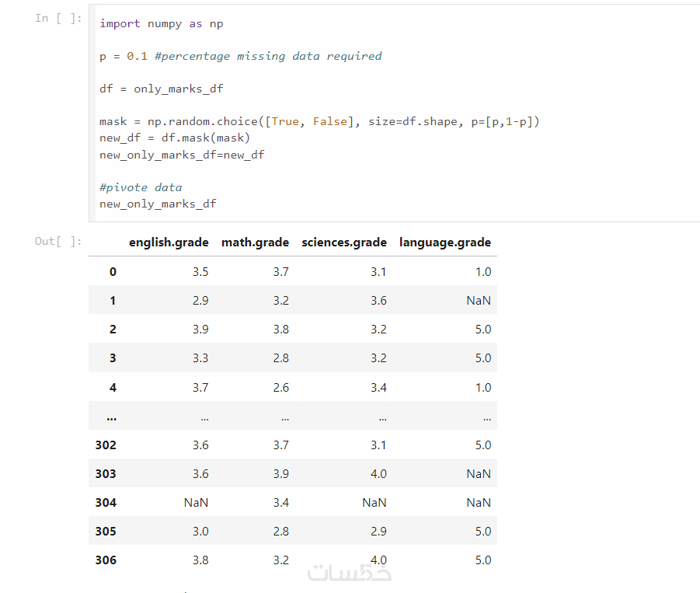This screenshot has height=593, width=700.
Task: Place cursor on 'import numpy as np' line
Action: [x=162, y=23]
